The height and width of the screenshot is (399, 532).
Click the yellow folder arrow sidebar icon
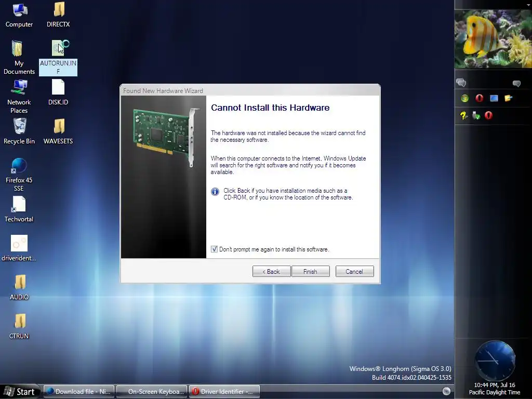pyautogui.click(x=508, y=98)
